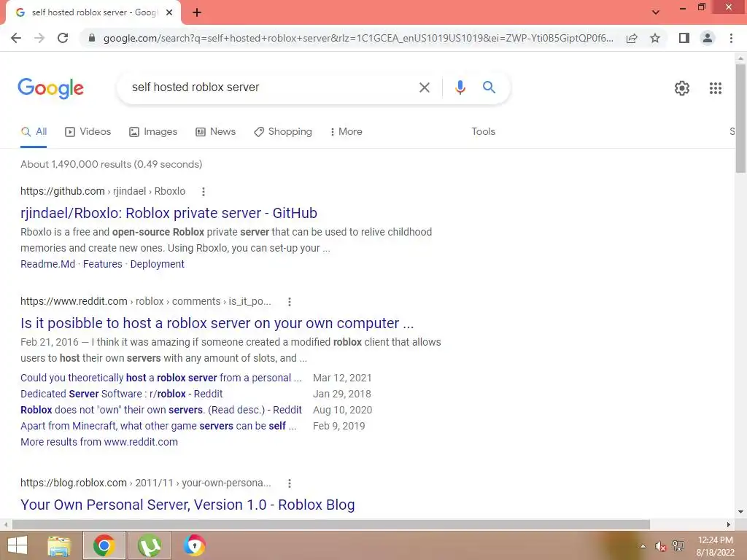Open the Windows Start menu
The width and height of the screenshot is (747, 560).
click(18, 545)
